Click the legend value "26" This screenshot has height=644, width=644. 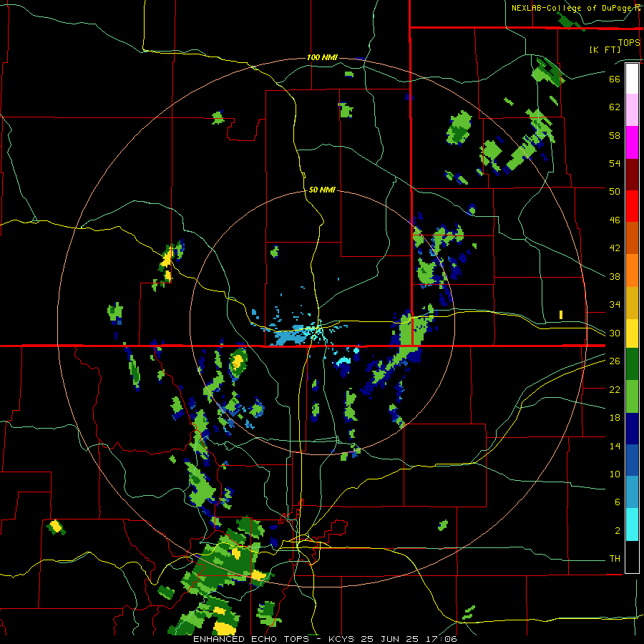click(x=615, y=361)
